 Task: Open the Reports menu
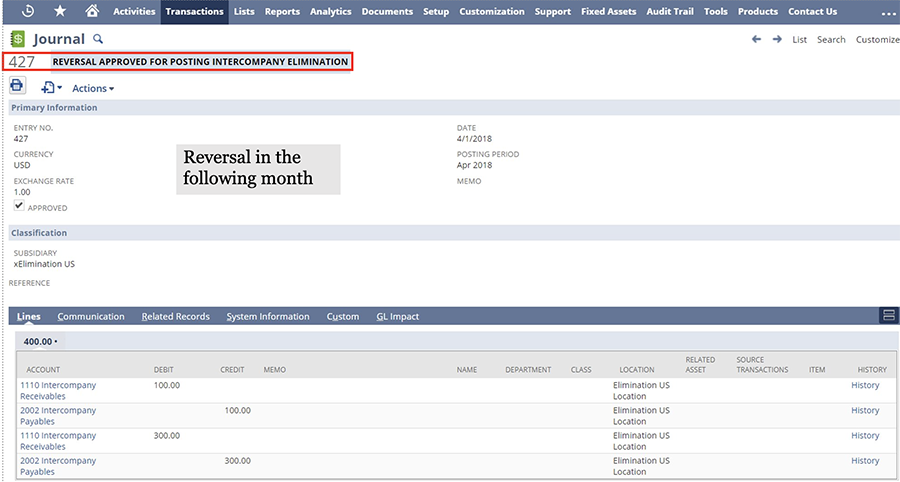(x=282, y=12)
